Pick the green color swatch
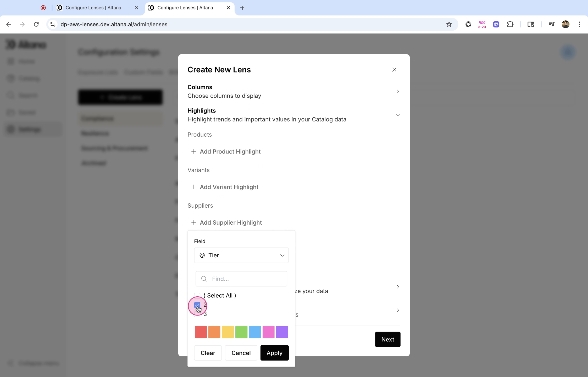 pyautogui.click(x=241, y=332)
